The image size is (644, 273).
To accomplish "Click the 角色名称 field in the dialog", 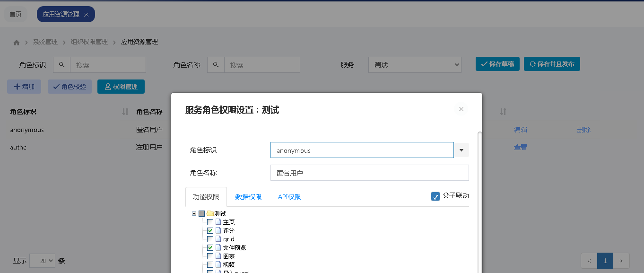I will click(369, 173).
